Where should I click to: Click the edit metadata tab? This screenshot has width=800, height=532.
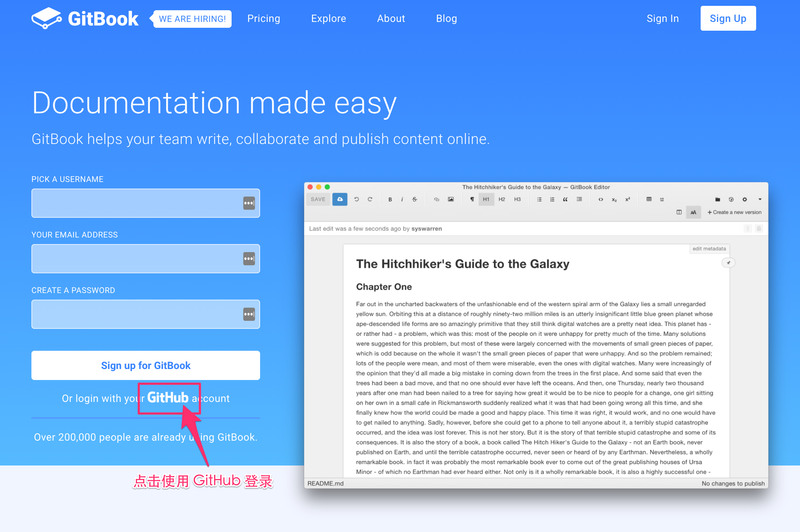coord(709,249)
